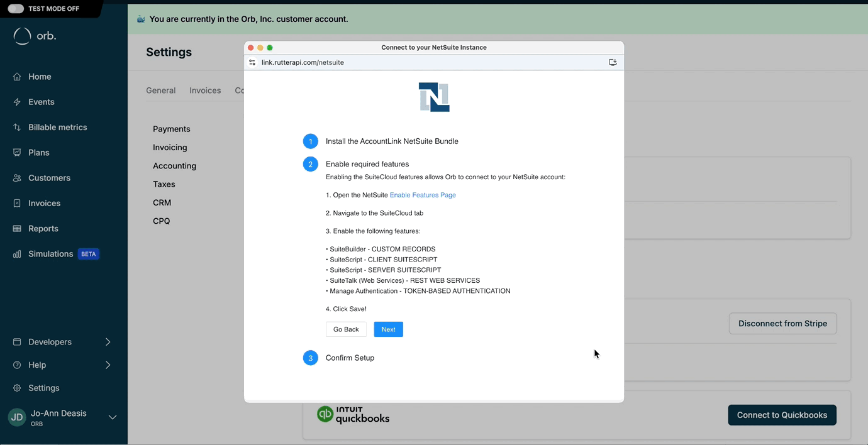Screen dimensions: 868x445
Task: Select Payments in settings list
Action: pyautogui.click(x=172, y=129)
